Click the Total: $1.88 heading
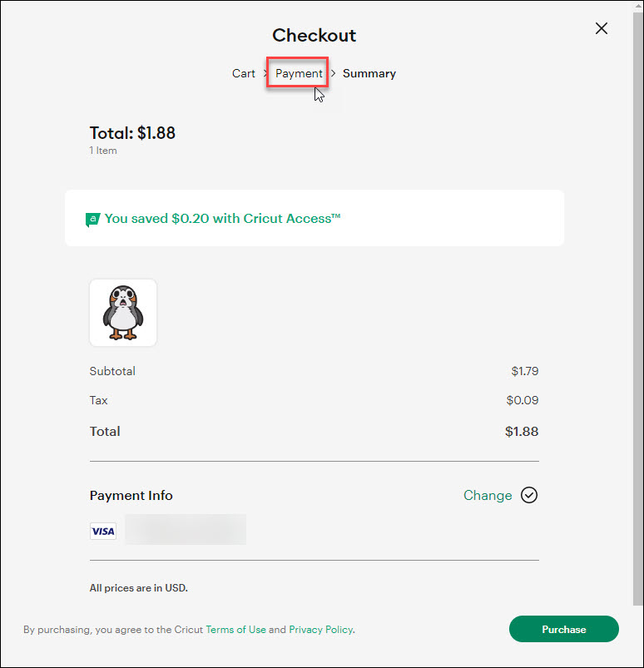644x668 pixels. (x=132, y=133)
